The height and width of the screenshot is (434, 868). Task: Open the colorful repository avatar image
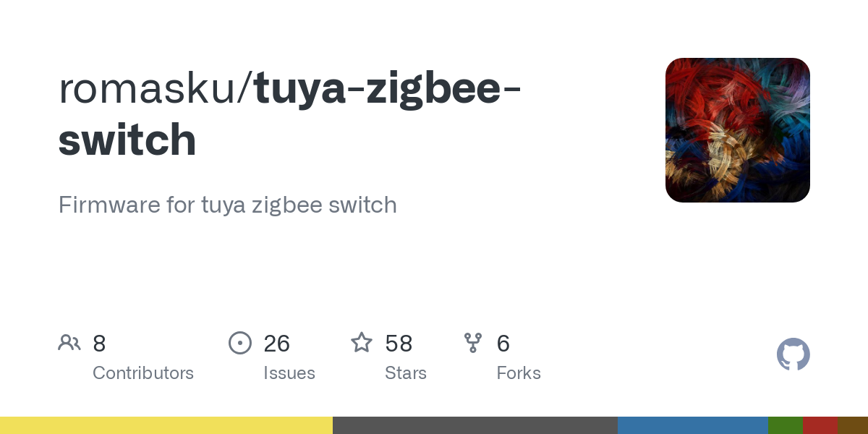point(737,130)
